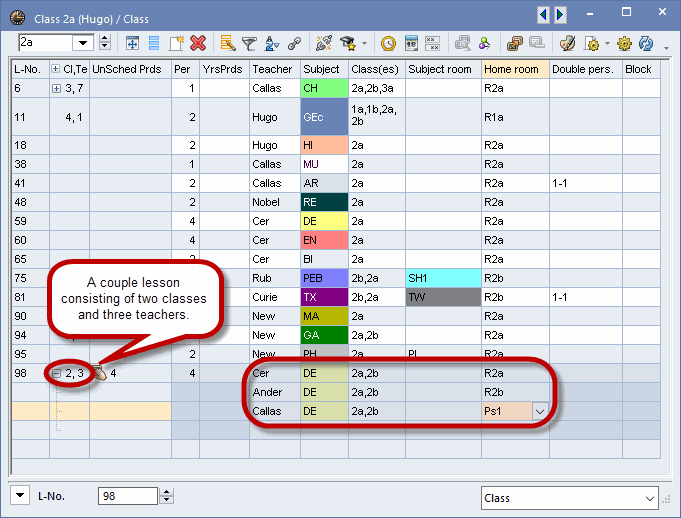This screenshot has height=518, width=681.
Task: Click the yellow gear settings icon
Action: pyautogui.click(x=624, y=43)
